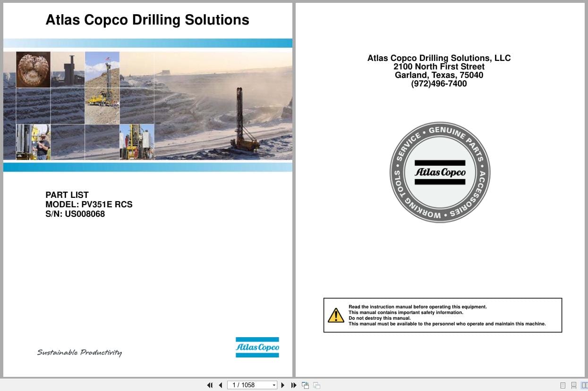
Task: Click the Genuine Parts circular seal
Action: click(440, 172)
